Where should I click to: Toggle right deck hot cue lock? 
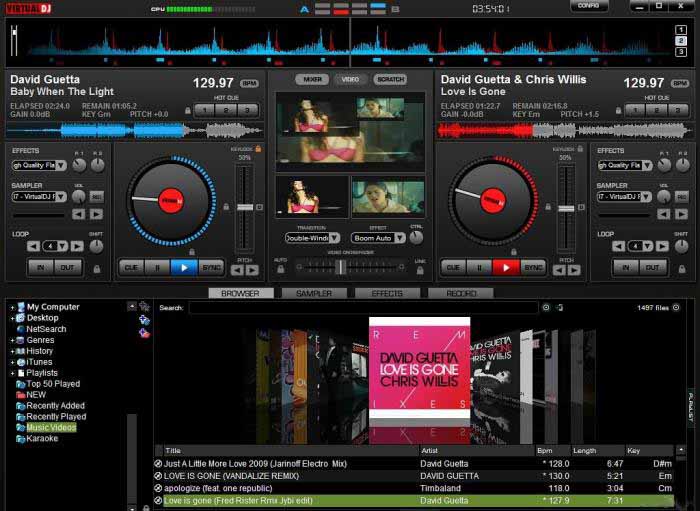pyautogui.click(x=618, y=110)
